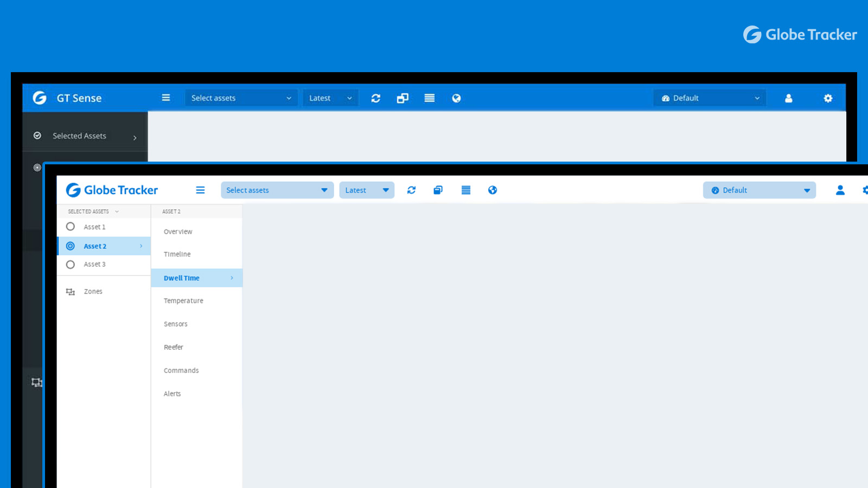The height and width of the screenshot is (488, 868).
Task: Open Alerts in Asset 2 menu
Action: 172,394
